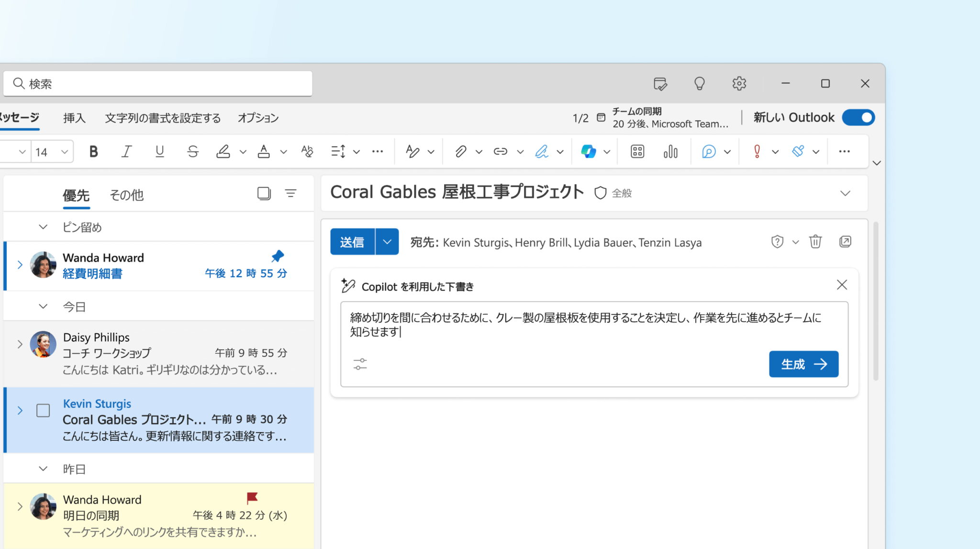Open the attach file dropdown arrow
980x549 pixels.
point(479,152)
